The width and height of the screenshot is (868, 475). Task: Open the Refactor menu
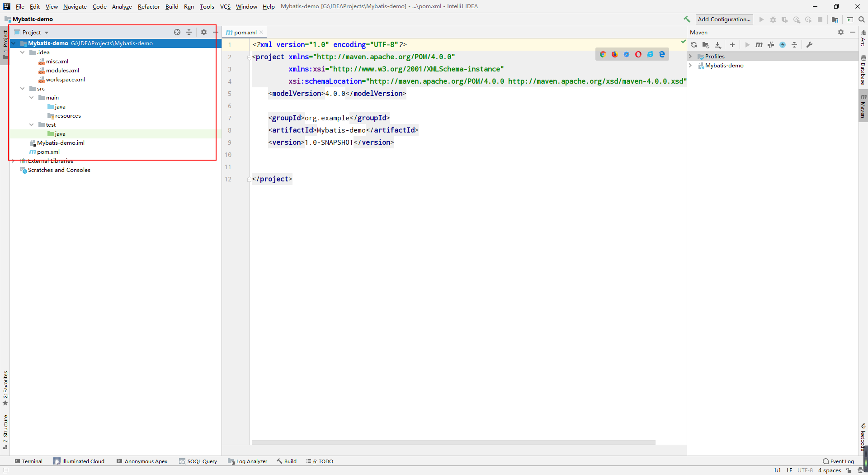(x=149, y=6)
